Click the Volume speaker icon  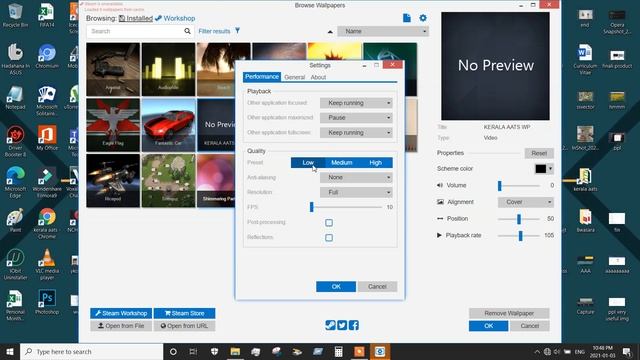pos(440,185)
